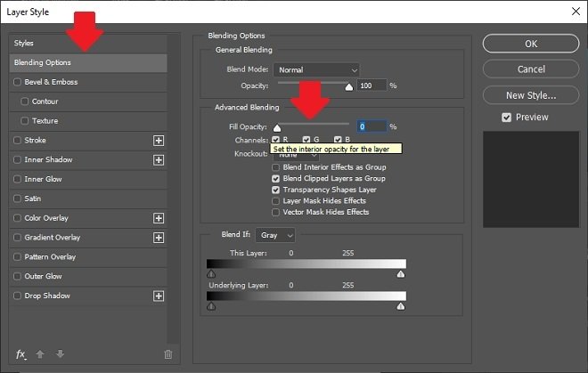Move effect down arrow icon

[60, 354]
